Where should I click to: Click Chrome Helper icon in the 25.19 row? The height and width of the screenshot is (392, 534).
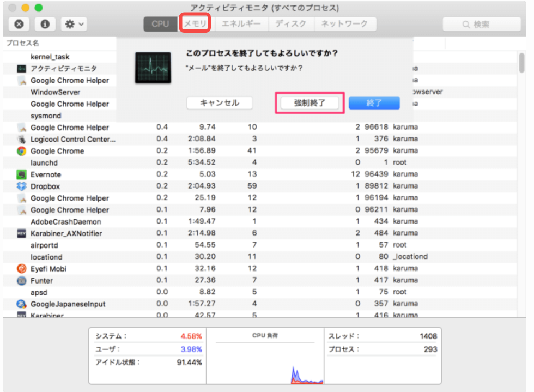click(x=22, y=198)
